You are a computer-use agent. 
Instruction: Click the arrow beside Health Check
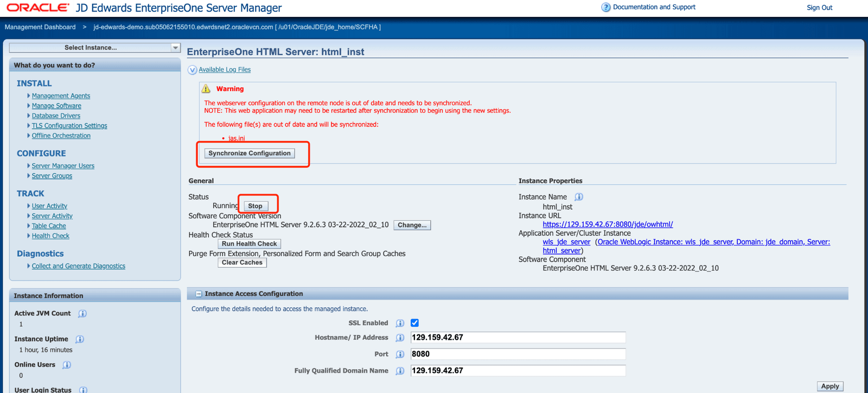point(29,236)
